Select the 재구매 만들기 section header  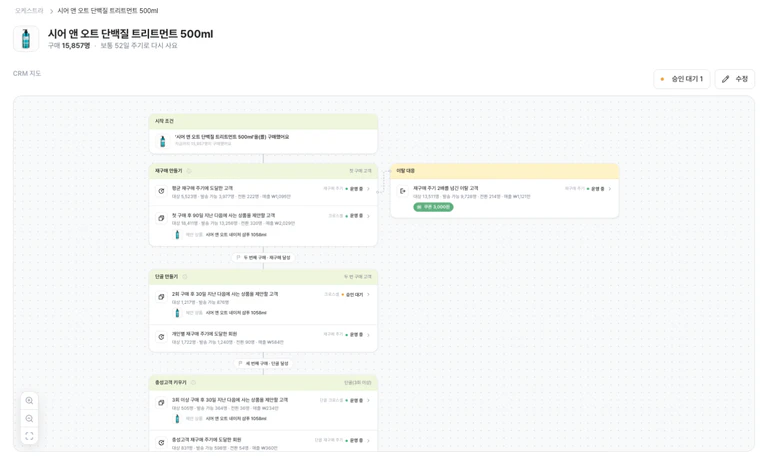click(x=263, y=171)
